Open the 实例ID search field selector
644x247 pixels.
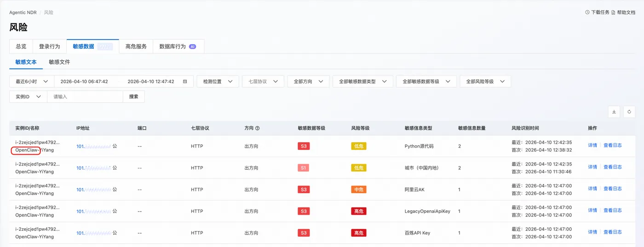(28, 97)
